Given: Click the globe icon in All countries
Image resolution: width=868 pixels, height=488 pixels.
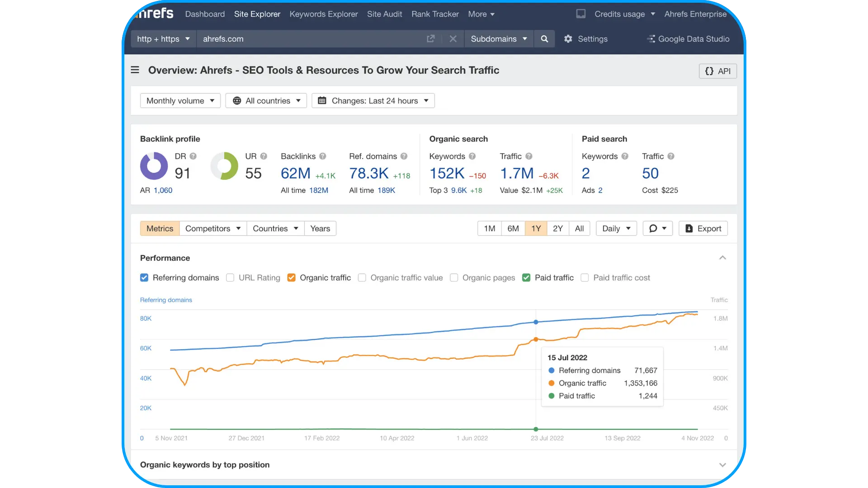Looking at the screenshot, I should pyautogui.click(x=237, y=101).
